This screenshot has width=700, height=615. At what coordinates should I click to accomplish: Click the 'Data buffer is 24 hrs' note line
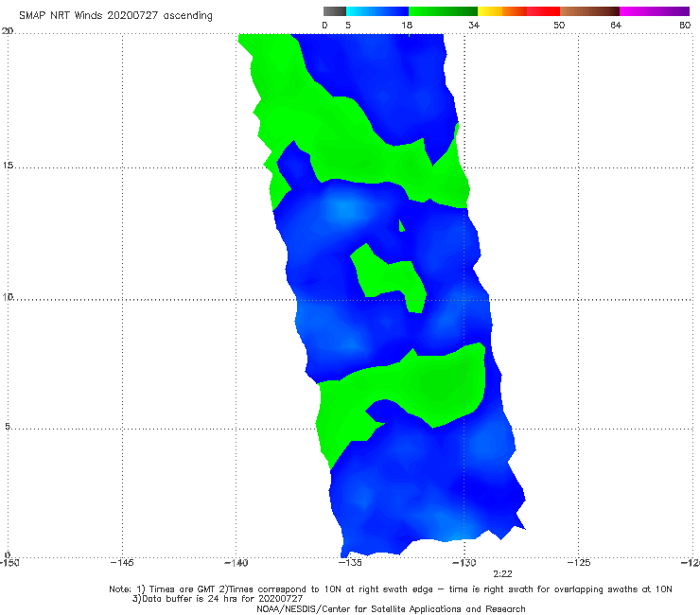(x=218, y=599)
